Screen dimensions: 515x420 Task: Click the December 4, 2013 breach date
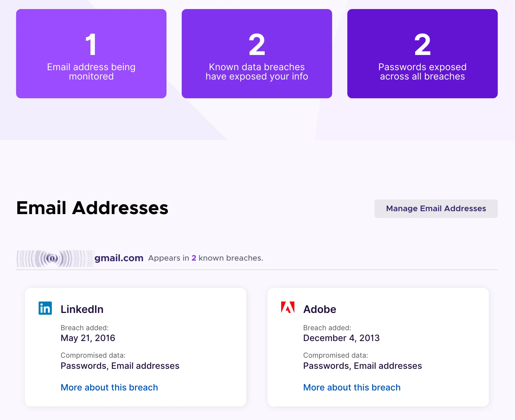click(x=341, y=338)
